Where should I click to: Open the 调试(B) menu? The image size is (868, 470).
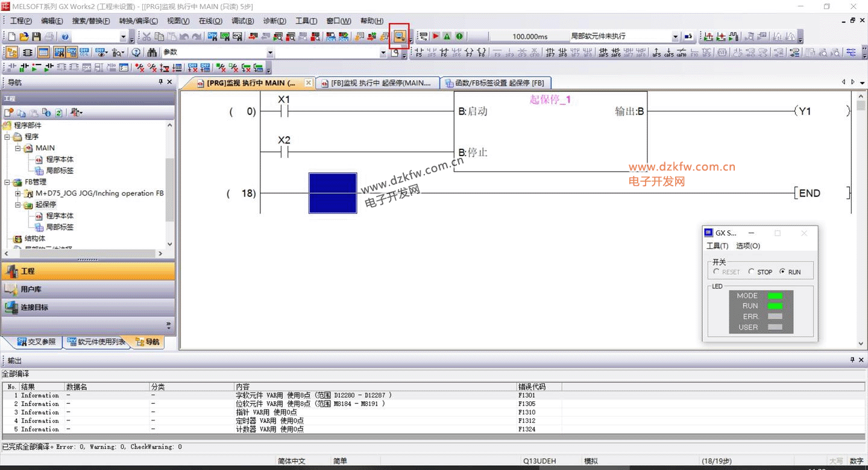point(242,21)
